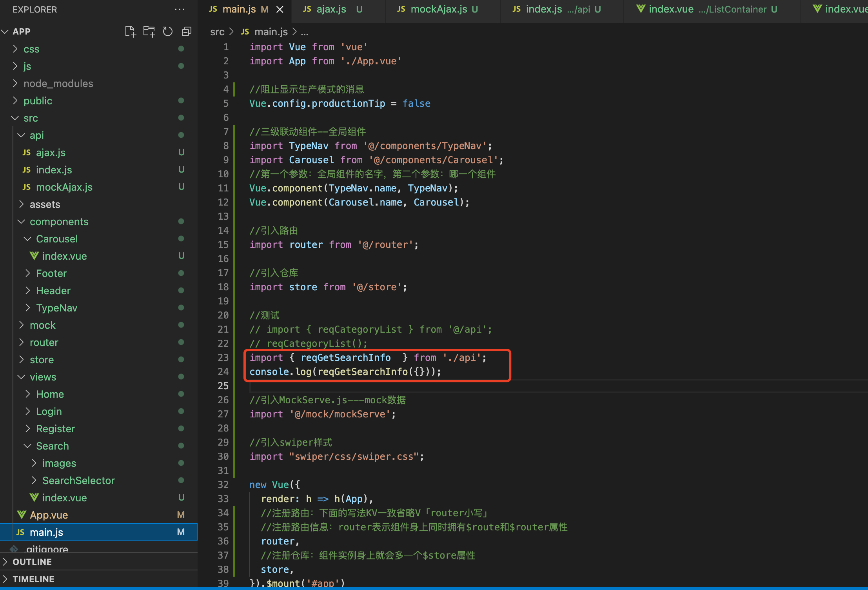868x590 pixels.
Task: Switch to the ajax.js tab
Action: click(331, 9)
